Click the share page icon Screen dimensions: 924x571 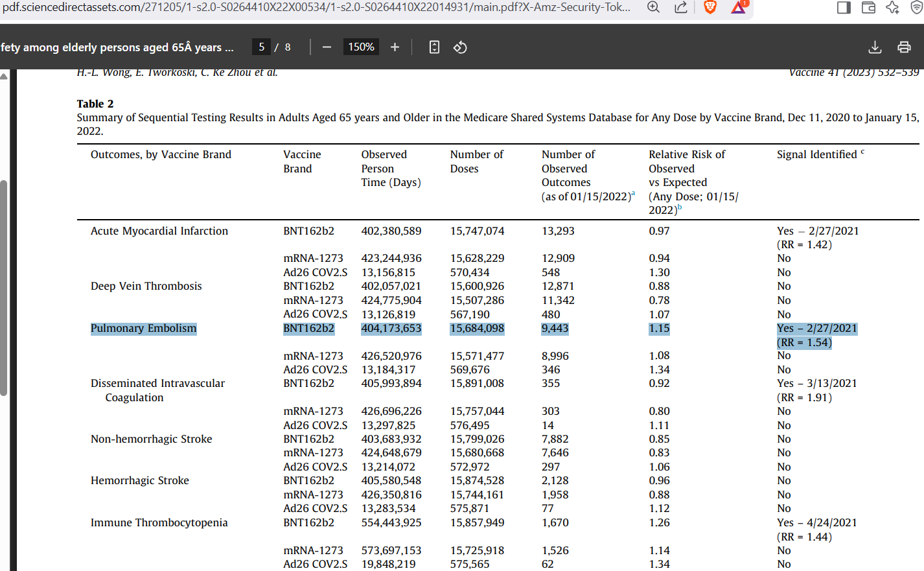[681, 7]
